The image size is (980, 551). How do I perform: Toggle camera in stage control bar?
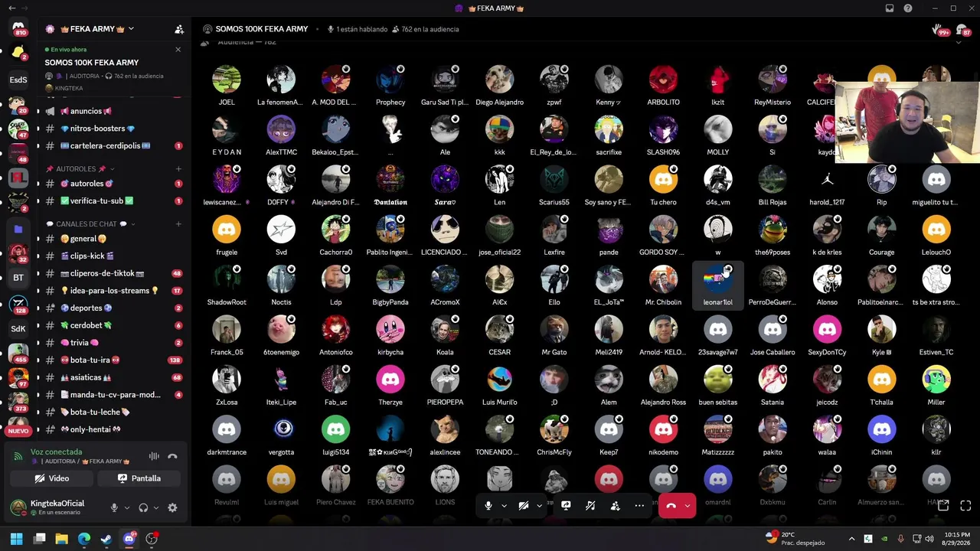tap(524, 506)
